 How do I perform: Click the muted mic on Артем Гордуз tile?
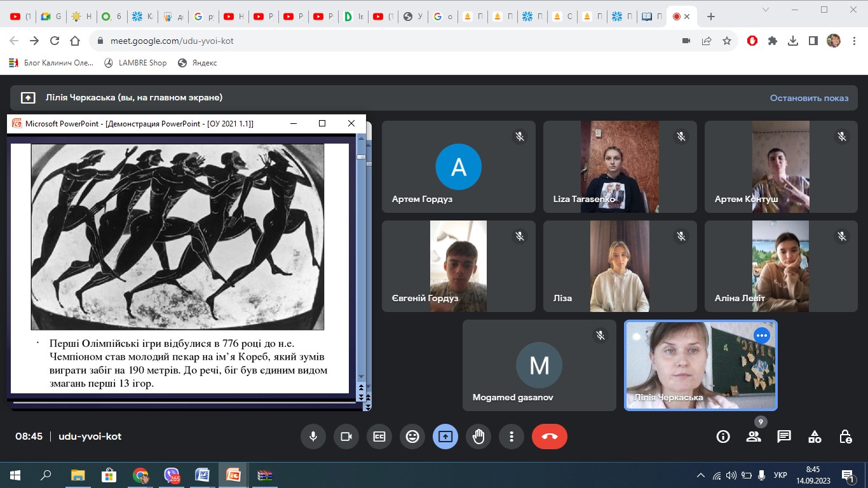pos(520,137)
